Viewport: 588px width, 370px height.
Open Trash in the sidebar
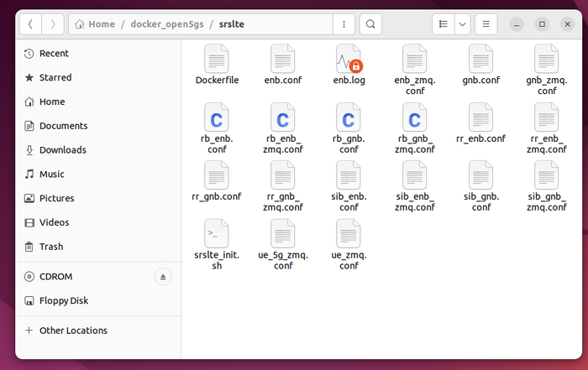click(51, 247)
